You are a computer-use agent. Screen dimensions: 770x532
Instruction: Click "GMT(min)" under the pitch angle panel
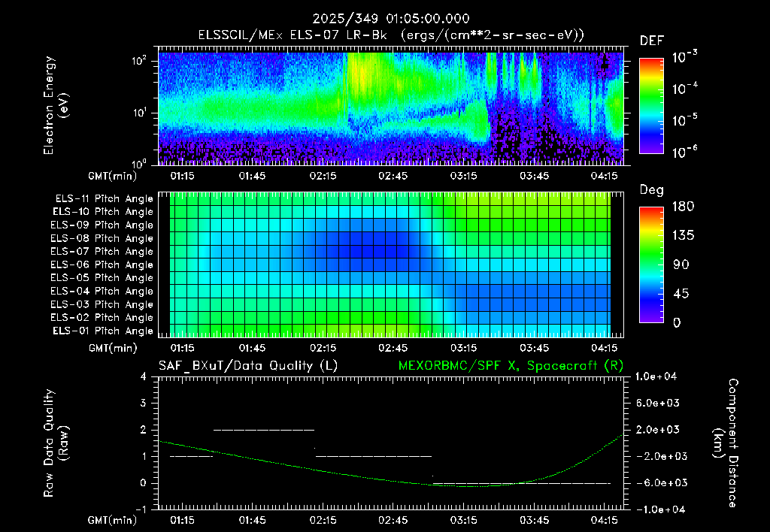[x=112, y=348]
